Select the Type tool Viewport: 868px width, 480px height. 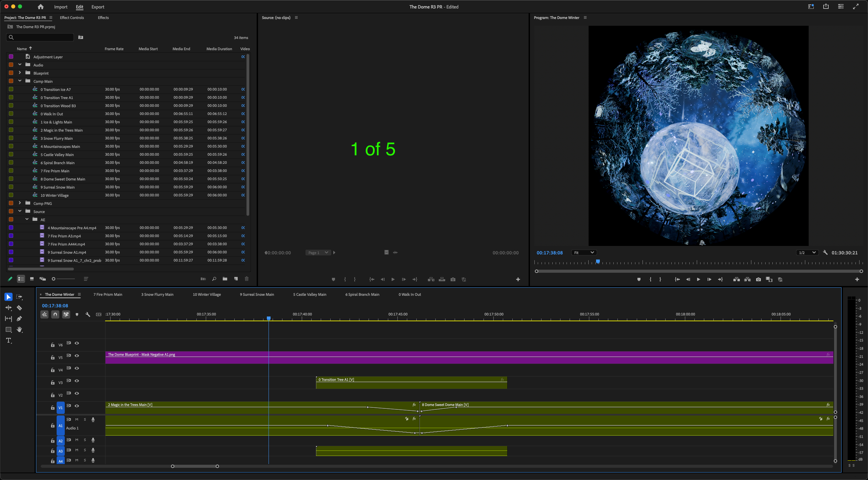[8, 341]
